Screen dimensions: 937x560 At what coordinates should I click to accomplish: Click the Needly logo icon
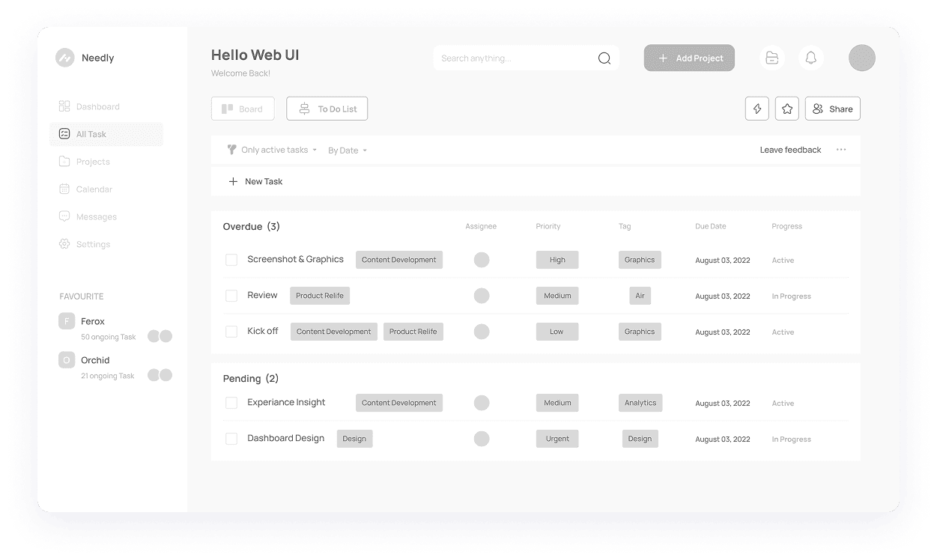[x=65, y=58]
